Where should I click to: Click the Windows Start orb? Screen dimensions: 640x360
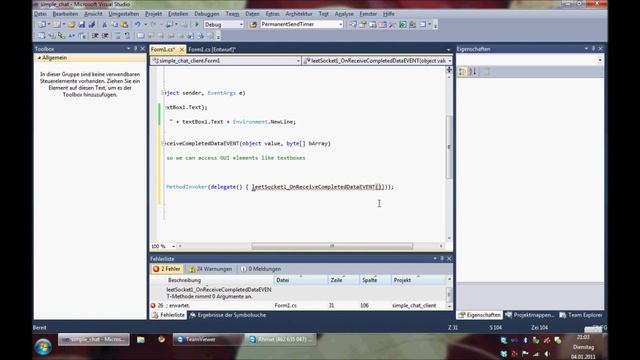43,347
